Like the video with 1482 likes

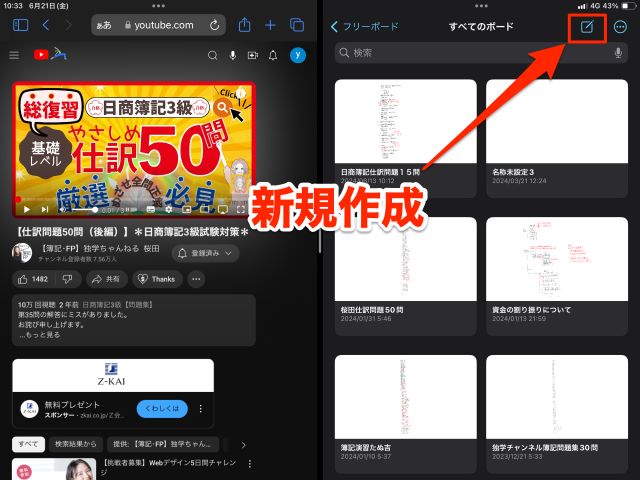click(x=33, y=279)
